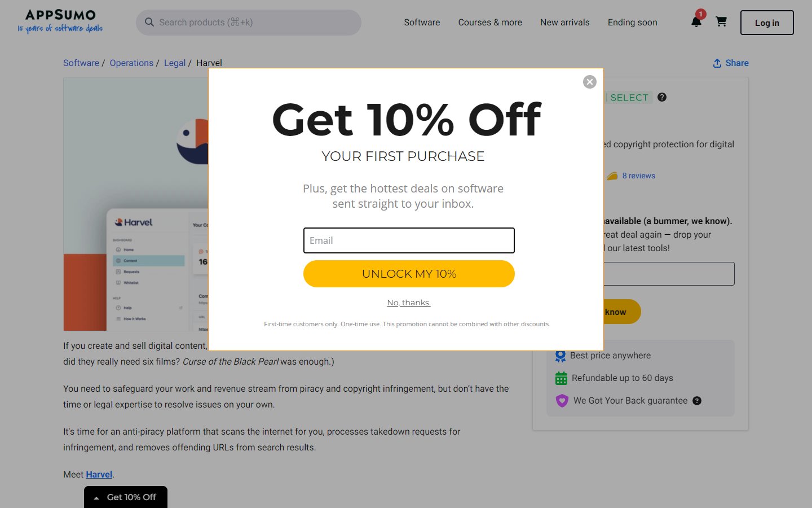The height and width of the screenshot is (508, 812).
Task: Click the search magnifying glass icon
Action: tap(149, 22)
